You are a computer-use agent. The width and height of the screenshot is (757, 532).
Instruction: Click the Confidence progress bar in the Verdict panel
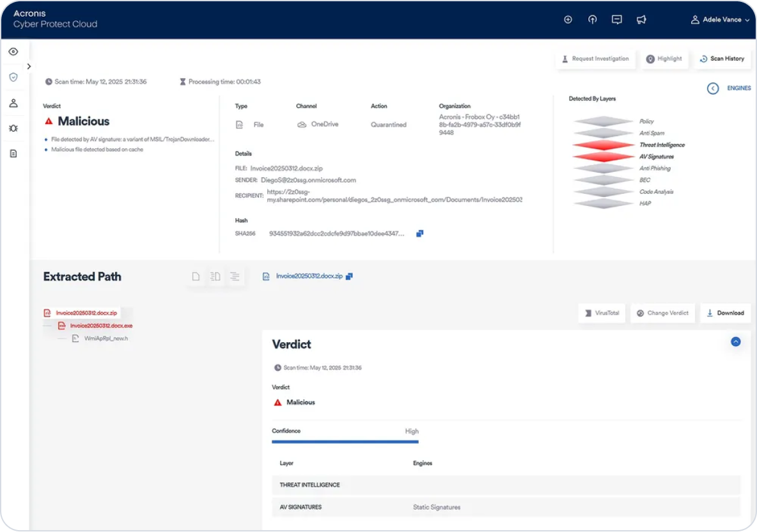tap(345, 441)
